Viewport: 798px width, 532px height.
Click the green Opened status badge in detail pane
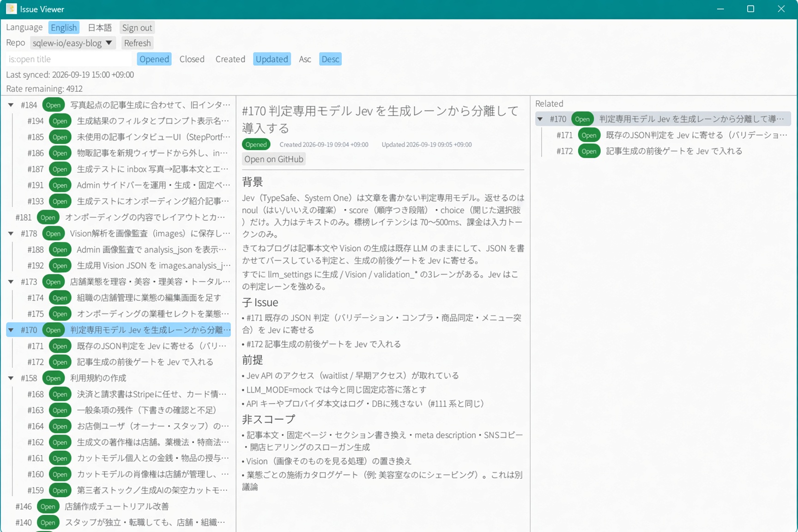point(256,145)
